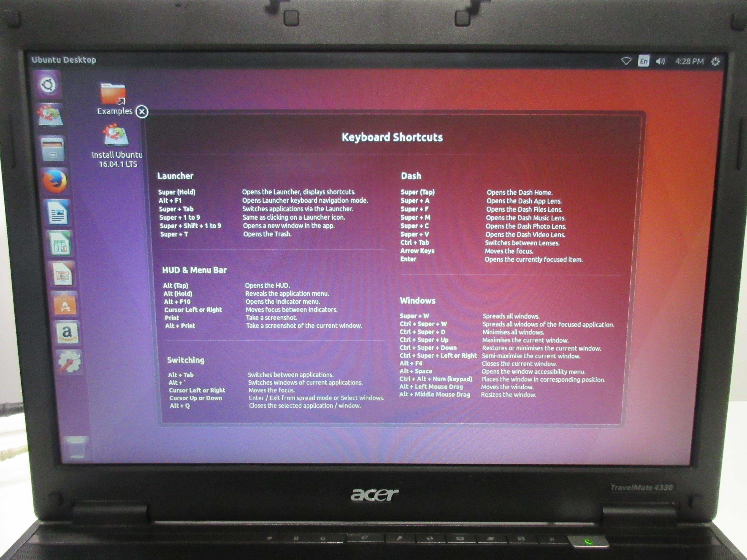Click 'Opens the Trash.' description

(x=268, y=234)
